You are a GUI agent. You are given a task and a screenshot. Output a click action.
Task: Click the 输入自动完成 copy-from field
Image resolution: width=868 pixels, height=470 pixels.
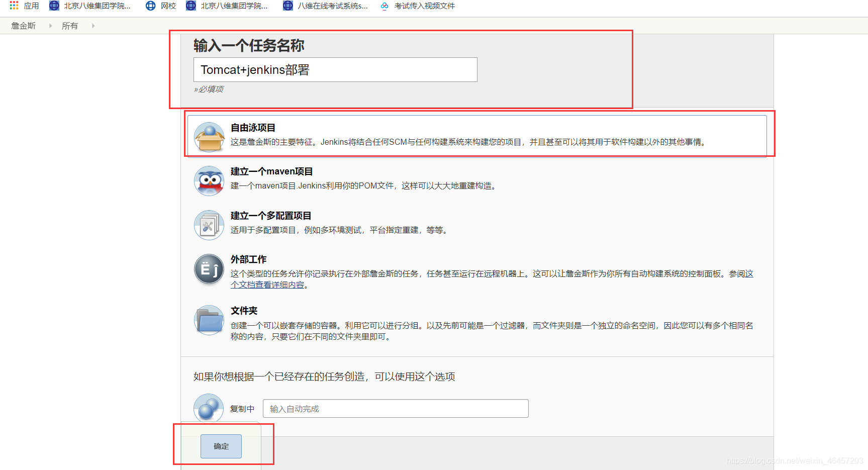click(x=396, y=408)
